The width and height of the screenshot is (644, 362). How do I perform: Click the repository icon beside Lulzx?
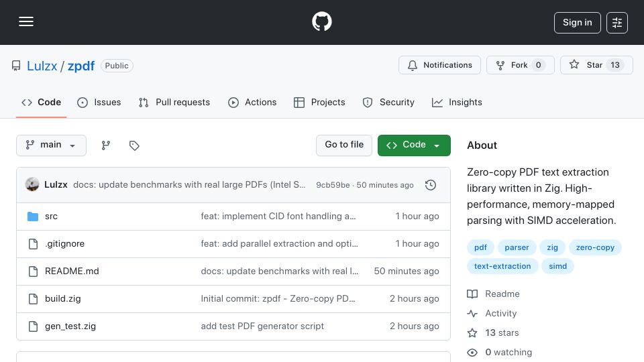coord(16,66)
